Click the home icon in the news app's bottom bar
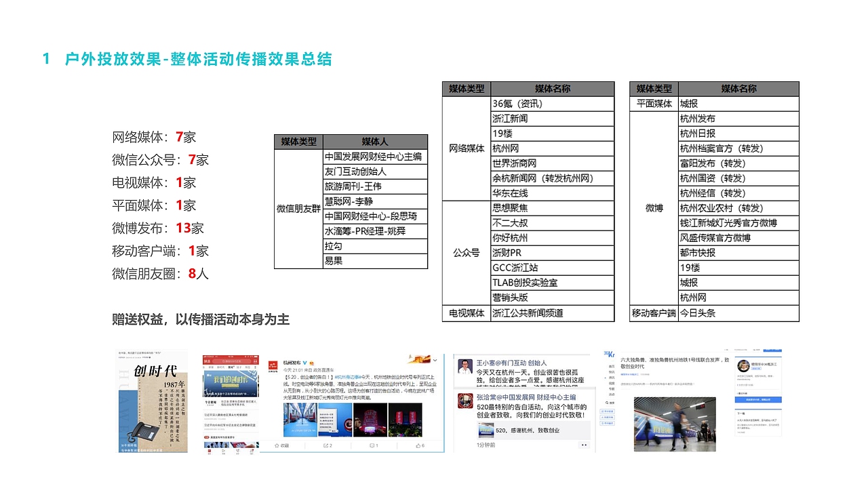Viewport: 868px width, 488px height. [209, 451]
